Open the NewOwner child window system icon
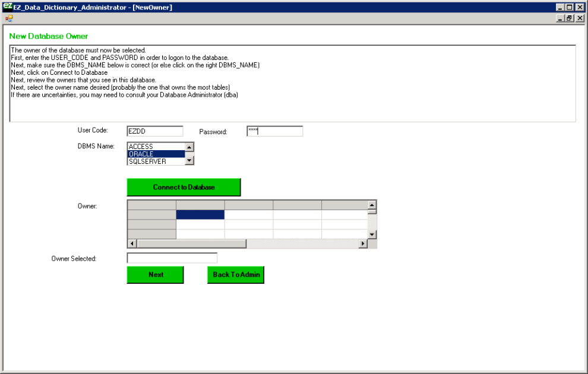The image size is (588, 374). [x=9, y=18]
